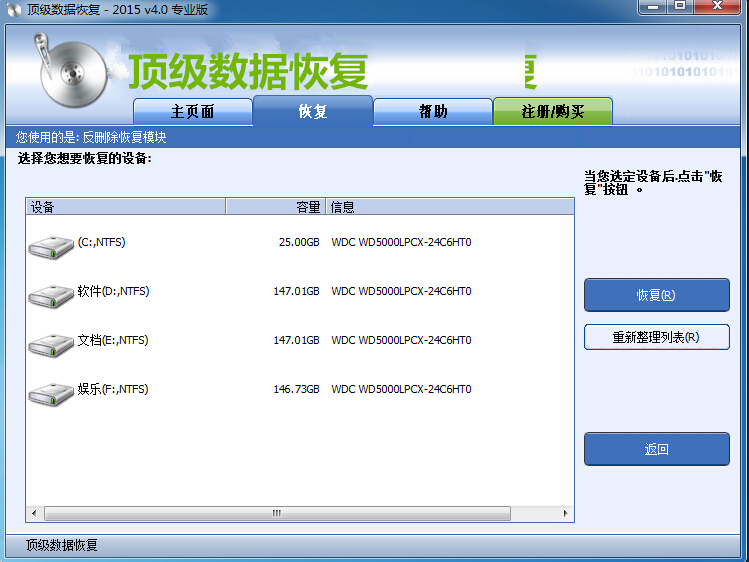Click the horizontal scrollbar thumb

coord(277,513)
